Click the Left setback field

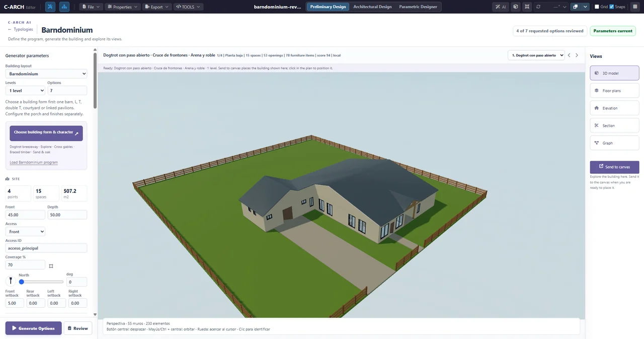(x=57, y=303)
